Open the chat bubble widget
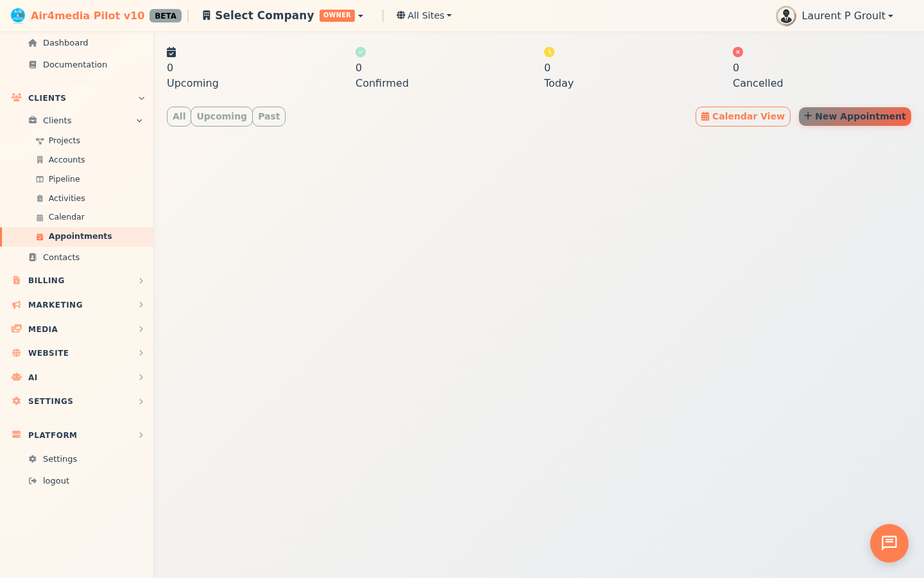 pyautogui.click(x=889, y=543)
